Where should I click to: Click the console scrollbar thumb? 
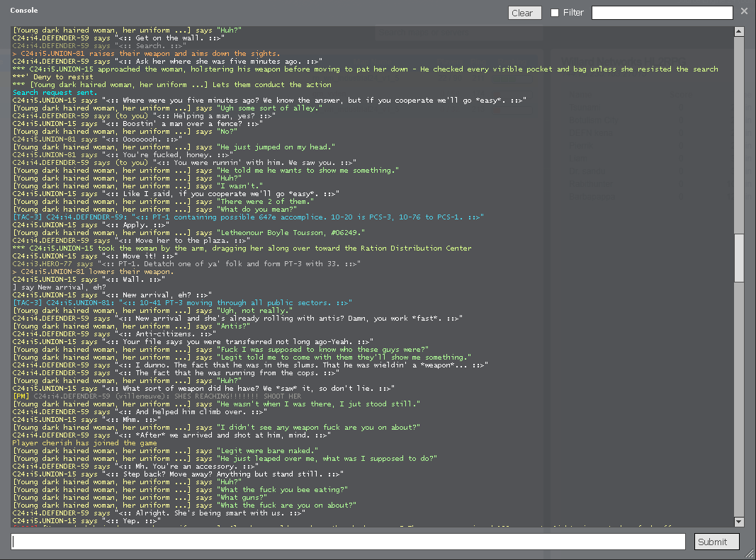coord(739,258)
